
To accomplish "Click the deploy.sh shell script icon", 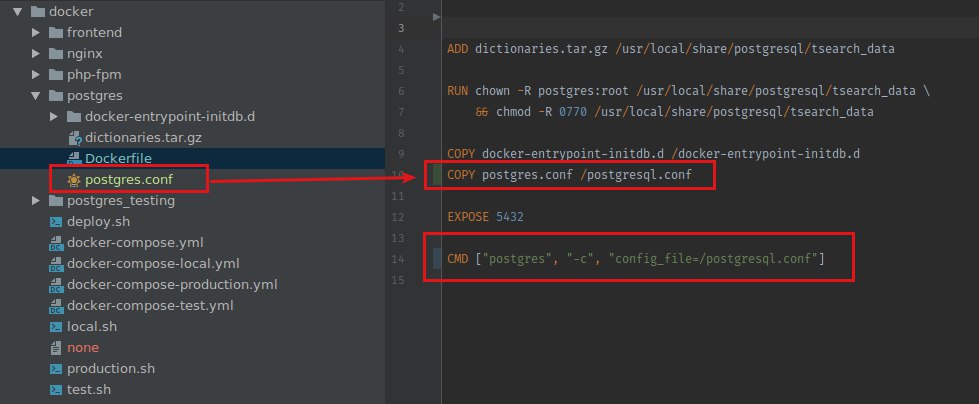I will (56, 222).
